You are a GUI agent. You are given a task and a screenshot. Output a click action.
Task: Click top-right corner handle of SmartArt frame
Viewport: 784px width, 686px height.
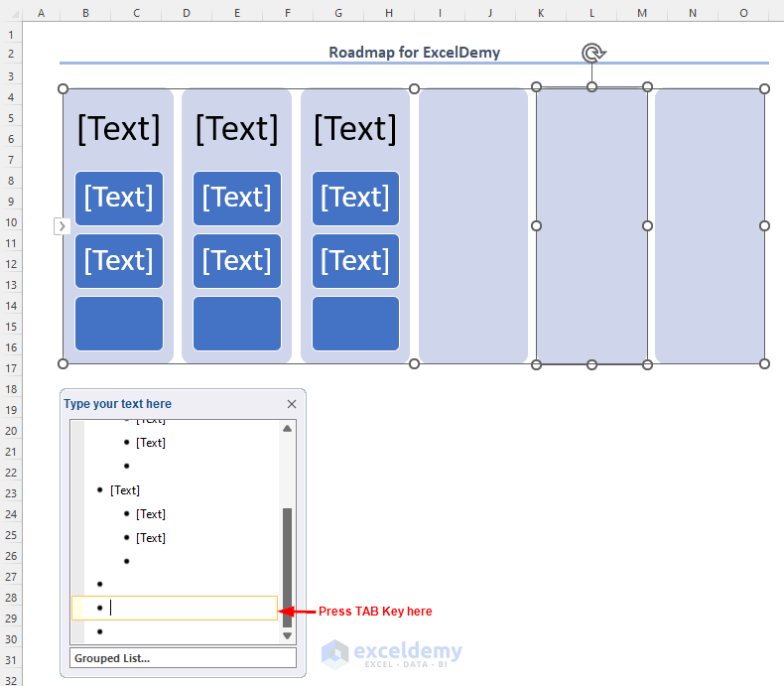[x=764, y=88]
